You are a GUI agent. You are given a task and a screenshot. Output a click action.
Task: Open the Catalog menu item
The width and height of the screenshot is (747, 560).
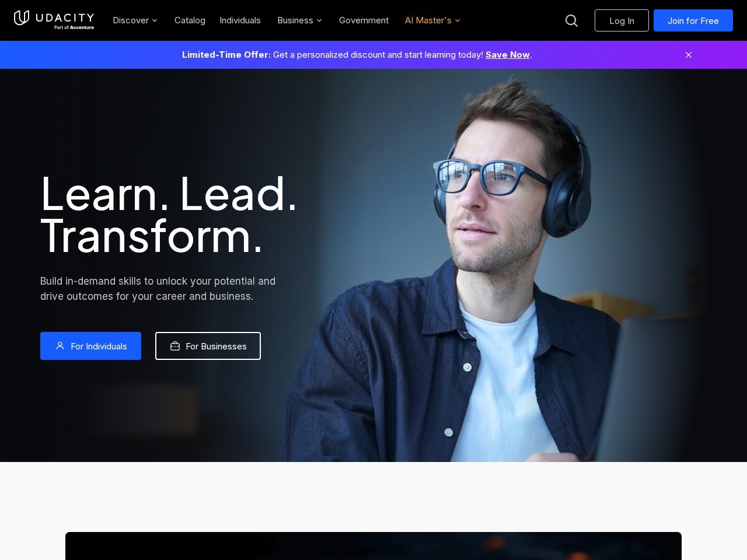click(x=190, y=20)
